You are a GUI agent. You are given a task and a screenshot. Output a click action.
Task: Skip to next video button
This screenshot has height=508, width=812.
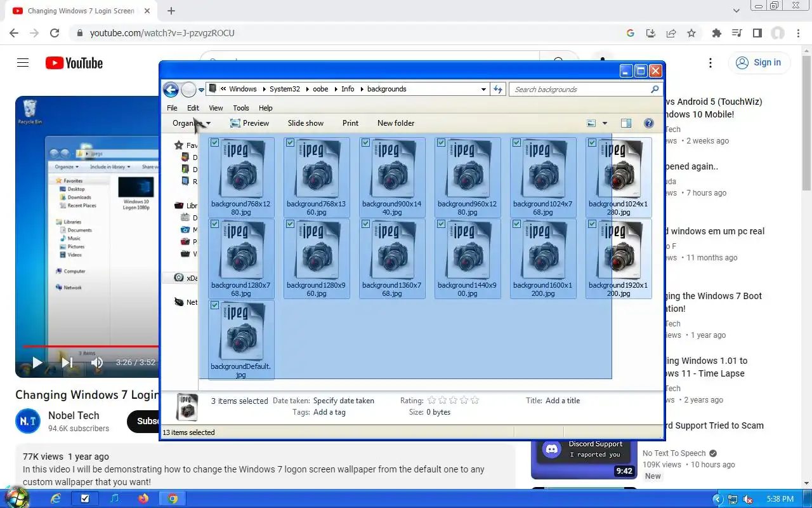tap(67, 363)
